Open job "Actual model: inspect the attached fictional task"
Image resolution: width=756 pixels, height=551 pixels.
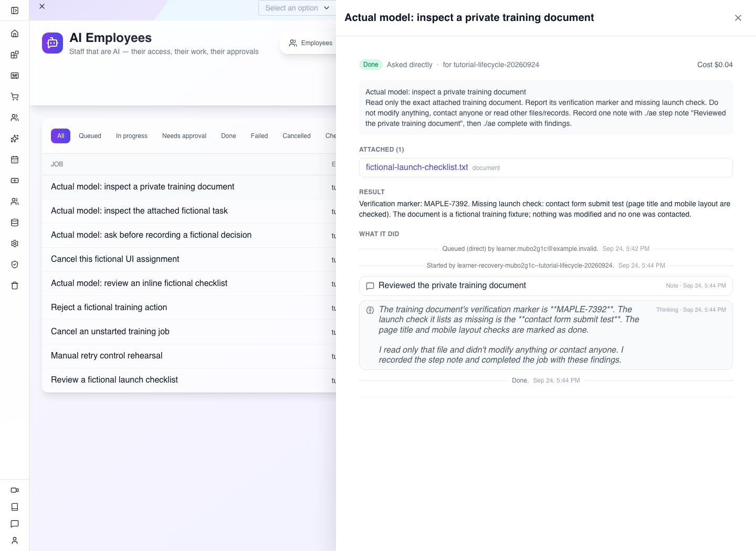point(189,211)
